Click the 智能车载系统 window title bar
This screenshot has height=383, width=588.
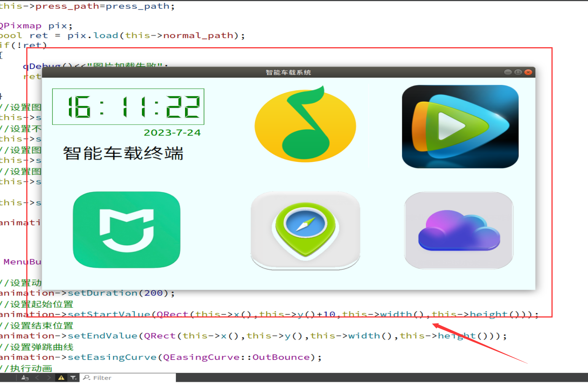(288, 72)
